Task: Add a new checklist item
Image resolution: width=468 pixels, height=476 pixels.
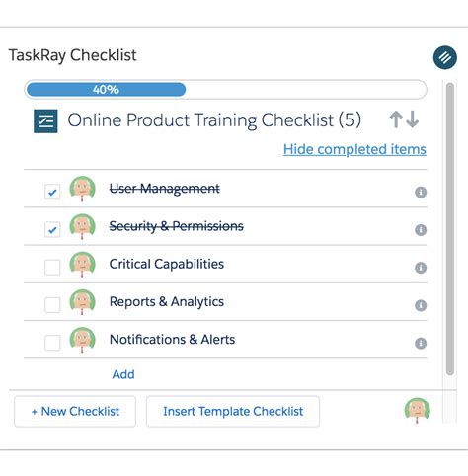Action: point(123,374)
